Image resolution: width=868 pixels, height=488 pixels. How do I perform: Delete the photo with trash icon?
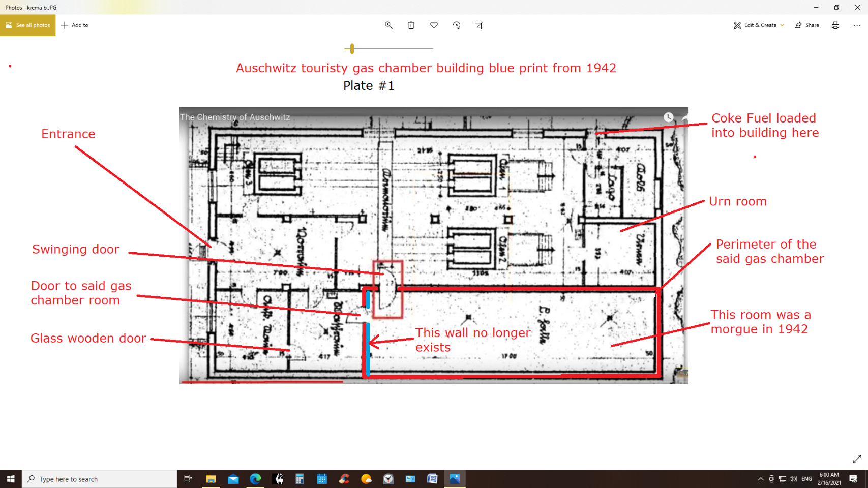click(411, 25)
